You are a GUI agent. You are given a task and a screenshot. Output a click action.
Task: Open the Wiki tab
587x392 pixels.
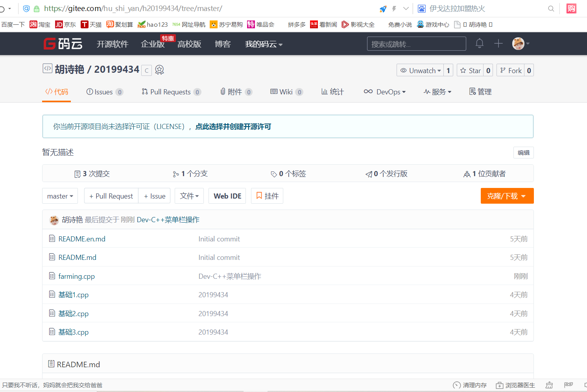[286, 92]
